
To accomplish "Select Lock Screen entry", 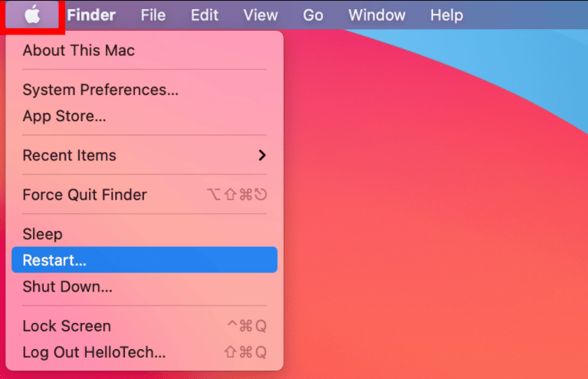I will pos(144,326).
